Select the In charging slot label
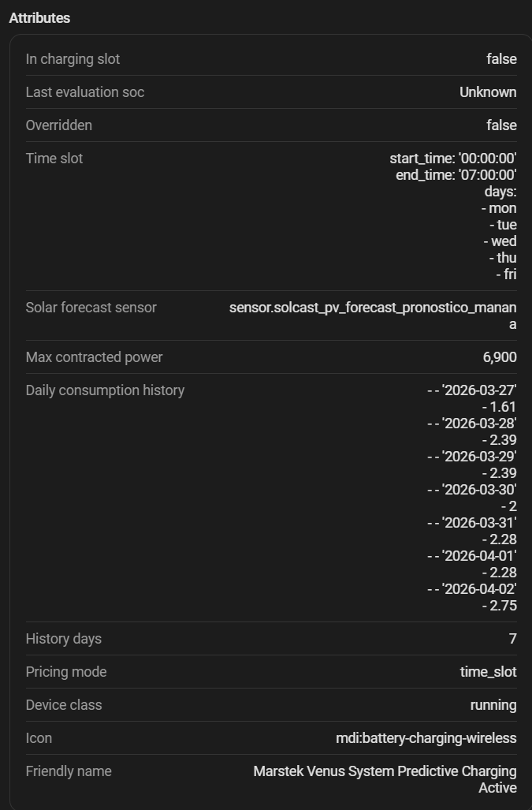Viewport: 532px width, 810px height. tap(73, 59)
